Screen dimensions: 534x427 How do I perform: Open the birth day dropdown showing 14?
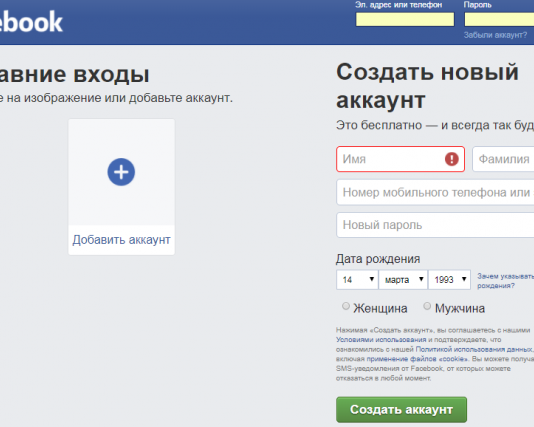(x=357, y=280)
